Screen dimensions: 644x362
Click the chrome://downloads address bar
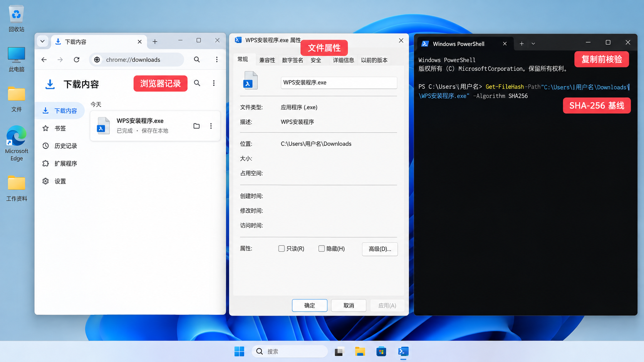(x=137, y=60)
